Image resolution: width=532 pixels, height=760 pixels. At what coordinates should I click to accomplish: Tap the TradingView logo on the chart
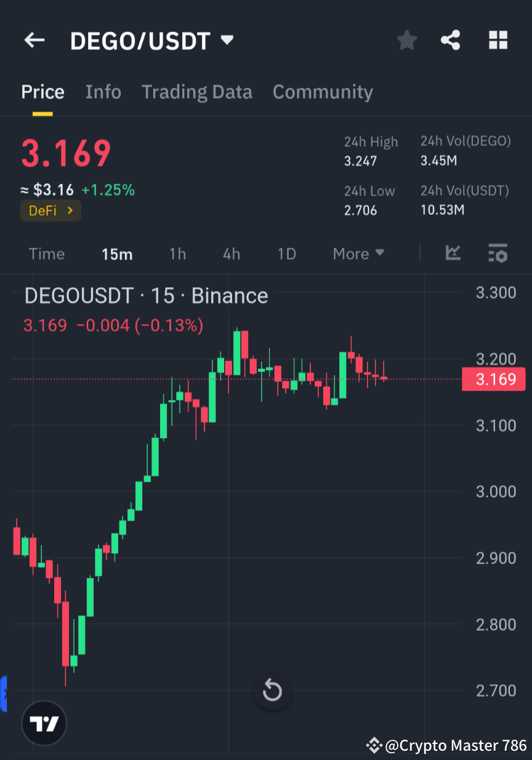pyautogui.click(x=43, y=723)
